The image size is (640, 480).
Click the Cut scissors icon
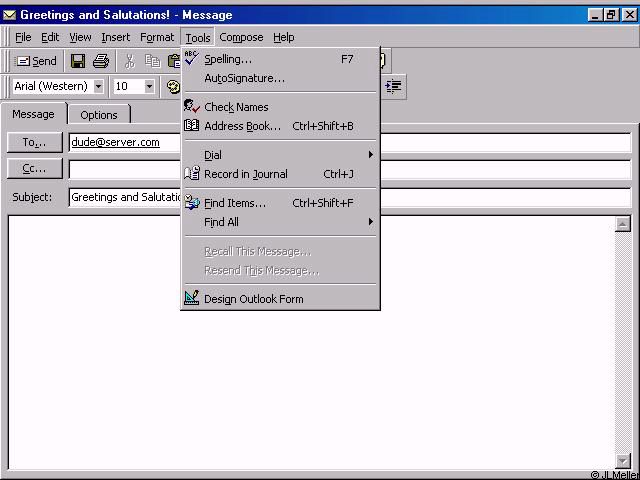click(x=129, y=62)
